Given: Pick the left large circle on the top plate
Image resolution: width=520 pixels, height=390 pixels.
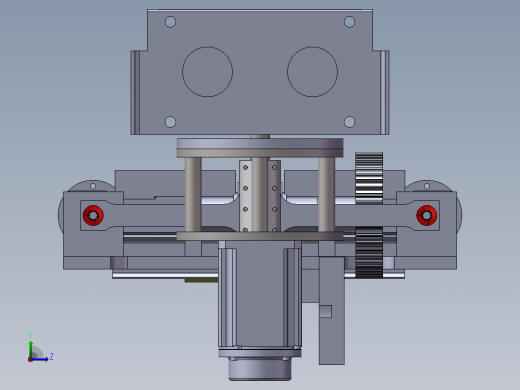Looking at the screenshot, I should click(207, 72).
